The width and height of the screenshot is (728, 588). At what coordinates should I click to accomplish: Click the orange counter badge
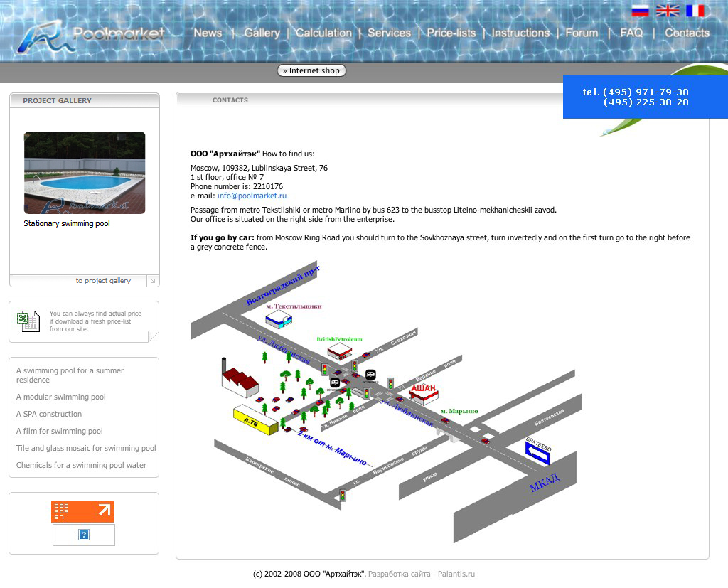[82, 511]
